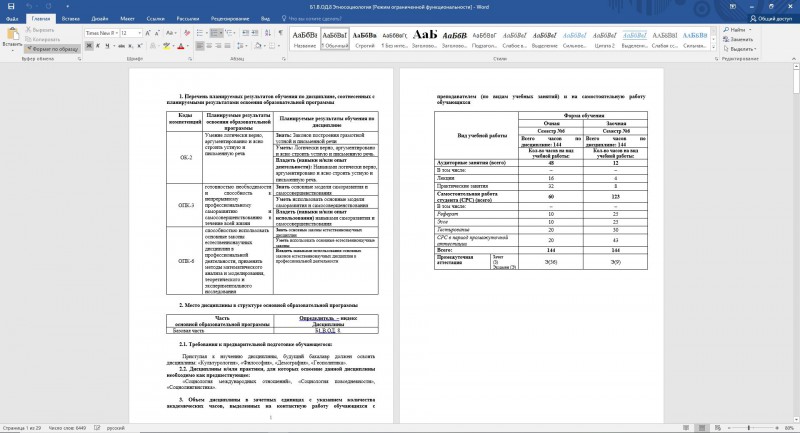
Task: Sort selection alphabetically (A-Z icon)
Action: click(x=268, y=33)
